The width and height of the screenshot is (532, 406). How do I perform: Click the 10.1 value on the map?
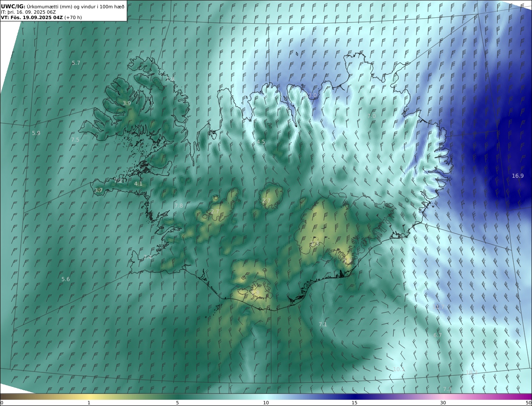[x=399, y=369]
